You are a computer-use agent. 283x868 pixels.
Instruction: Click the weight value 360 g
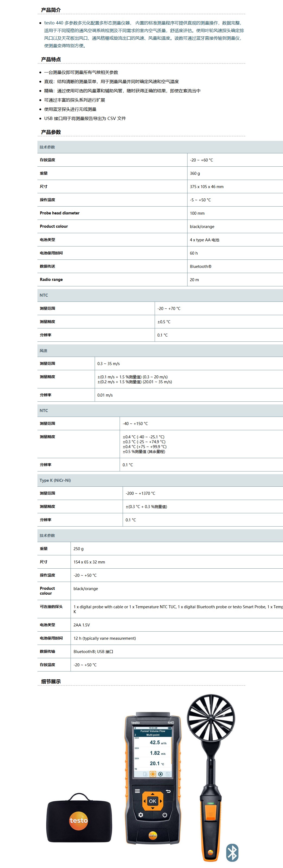pyautogui.click(x=195, y=173)
